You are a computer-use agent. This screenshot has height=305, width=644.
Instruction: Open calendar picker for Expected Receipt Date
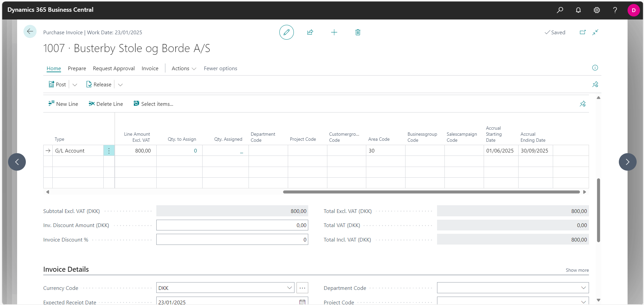(302, 302)
